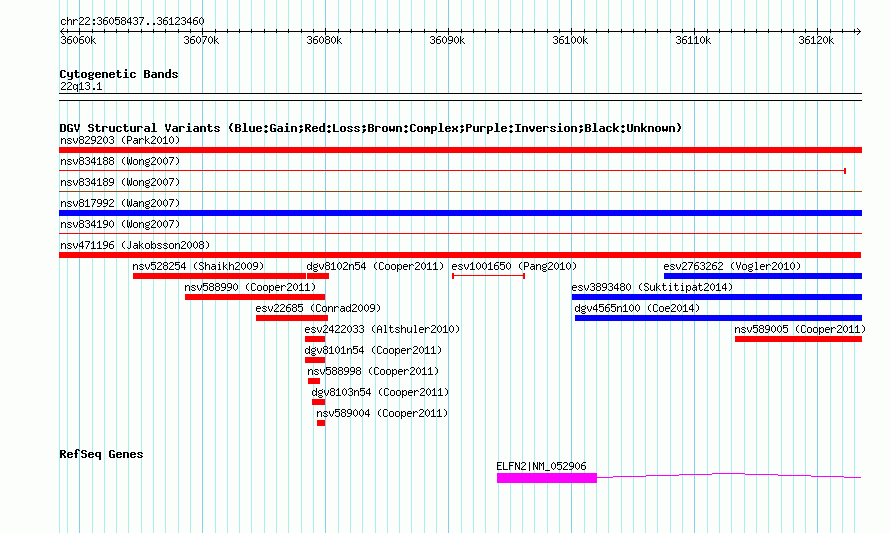Click the red bar under nsv588990
The height and width of the screenshot is (533, 890).
pyautogui.click(x=255, y=297)
